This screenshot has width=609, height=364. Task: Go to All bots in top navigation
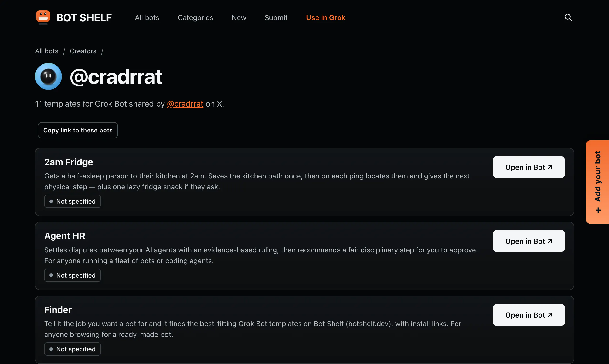click(x=147, y=18)
